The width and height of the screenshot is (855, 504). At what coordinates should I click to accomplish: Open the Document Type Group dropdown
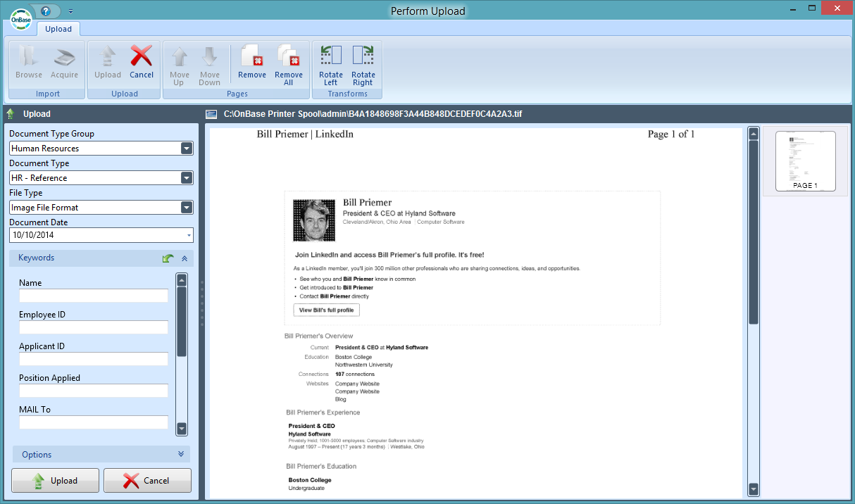pyautogui.click(x=187, y=149)
